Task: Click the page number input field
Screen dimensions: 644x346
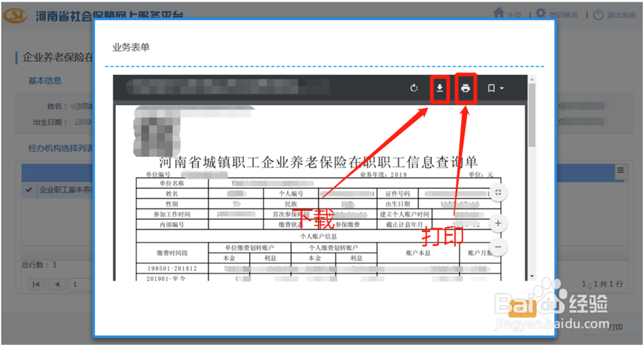Action: 80,284
